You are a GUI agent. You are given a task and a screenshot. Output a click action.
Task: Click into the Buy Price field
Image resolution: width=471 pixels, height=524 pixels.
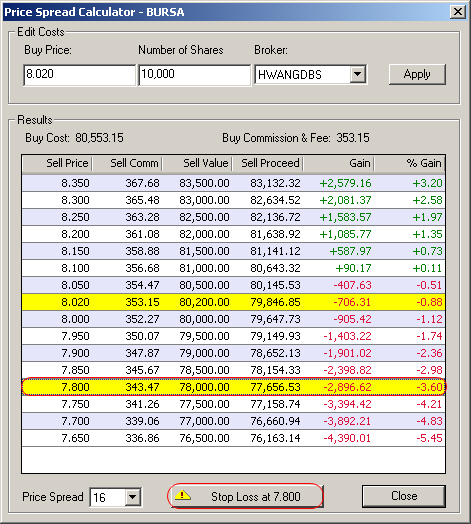(x=79, y=75)
